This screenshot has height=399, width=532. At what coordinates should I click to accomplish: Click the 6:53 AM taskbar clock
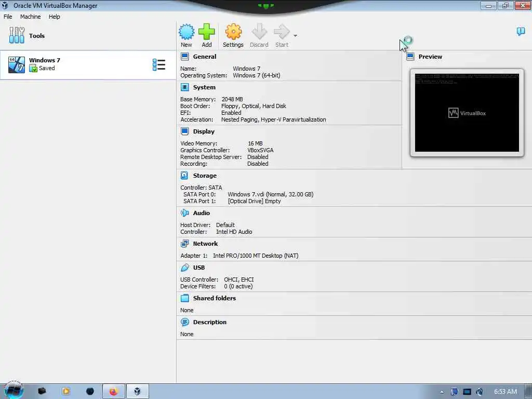(x=505, y=392)
